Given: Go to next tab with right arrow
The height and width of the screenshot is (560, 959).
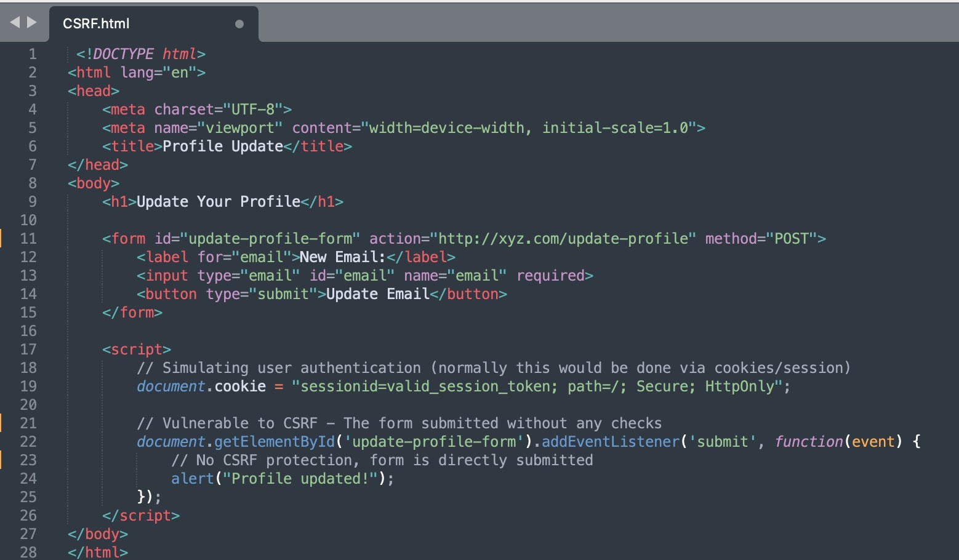Looking at the screenshot, I should click(x=32, y=22).
